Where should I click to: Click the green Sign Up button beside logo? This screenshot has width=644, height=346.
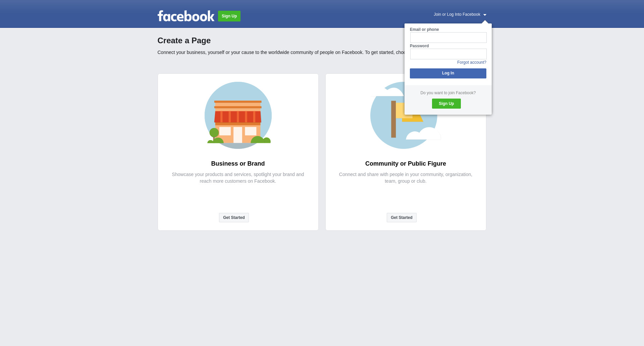pyautogui.click(x=229, y=16)
